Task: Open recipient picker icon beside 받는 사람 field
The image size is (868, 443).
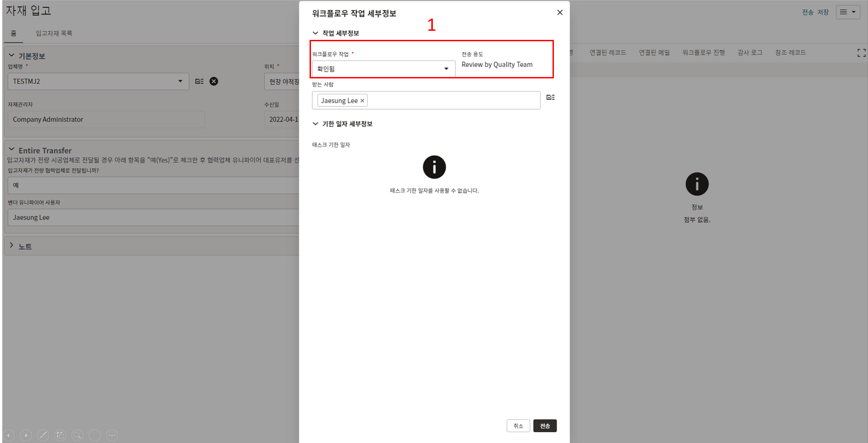Action: 550,97
